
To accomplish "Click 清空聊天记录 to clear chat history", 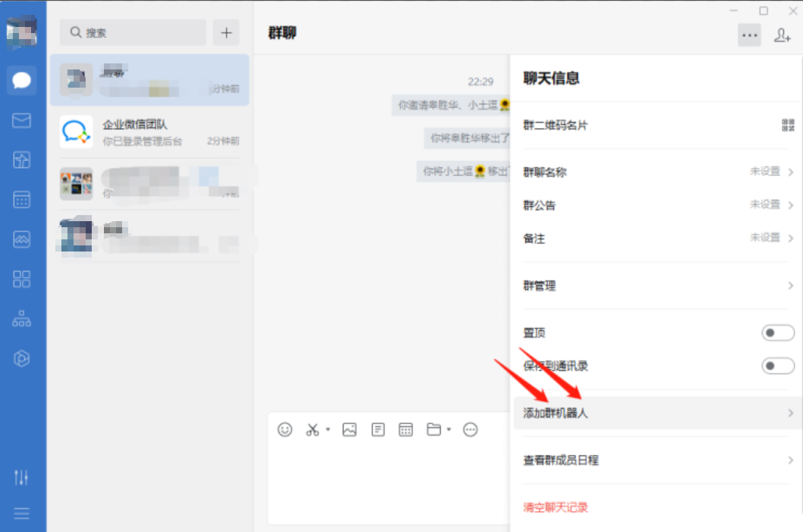I will coord(555,507).
